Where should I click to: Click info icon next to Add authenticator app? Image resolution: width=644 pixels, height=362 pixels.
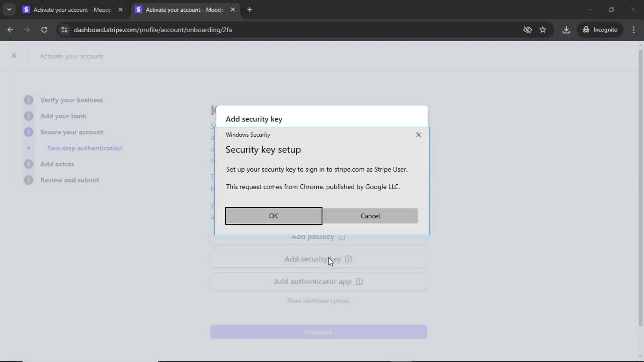[x=359, y=282]
